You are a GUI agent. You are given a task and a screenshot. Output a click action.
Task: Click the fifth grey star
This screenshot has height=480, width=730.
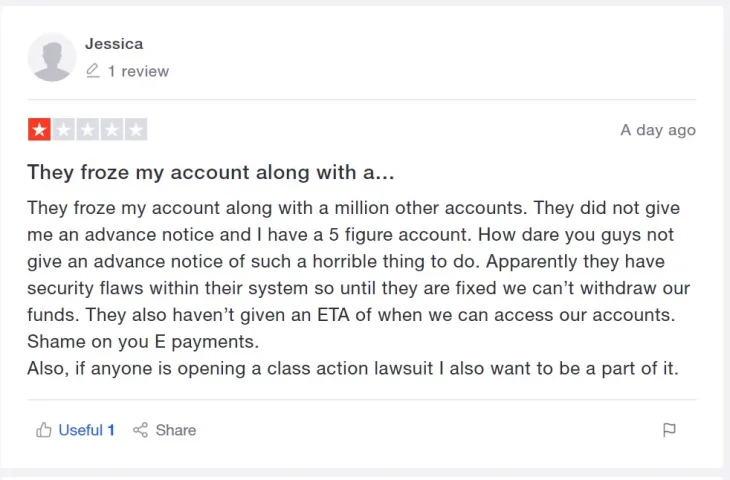136,129
